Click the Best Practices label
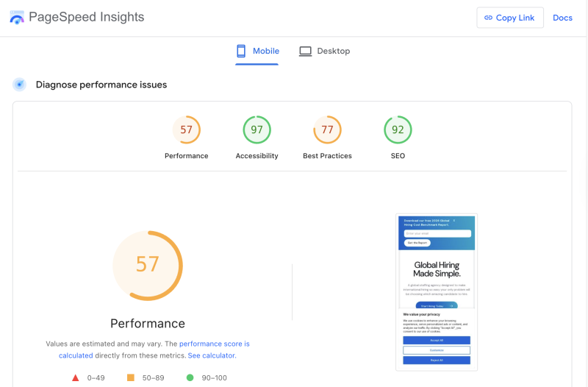The width and height of the screenshot is (588, 387). point(327,156)
